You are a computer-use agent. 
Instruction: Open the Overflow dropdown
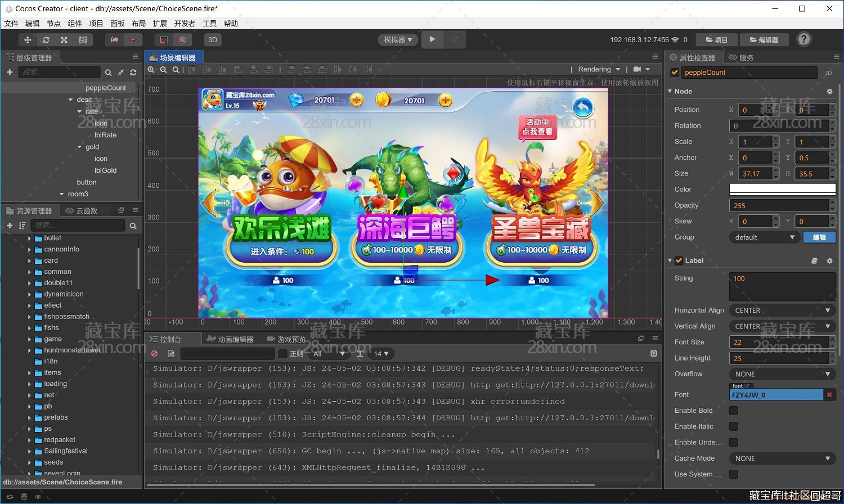click(x=782, y=374)
